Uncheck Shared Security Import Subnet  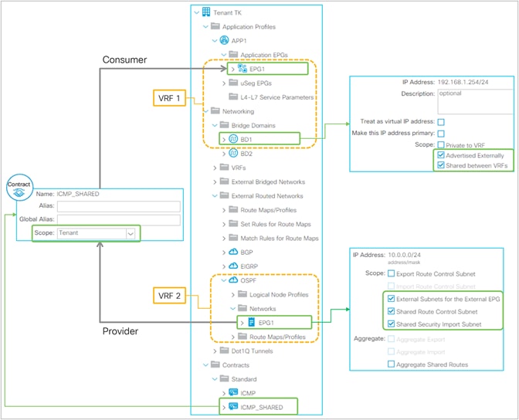pos(392,323)
